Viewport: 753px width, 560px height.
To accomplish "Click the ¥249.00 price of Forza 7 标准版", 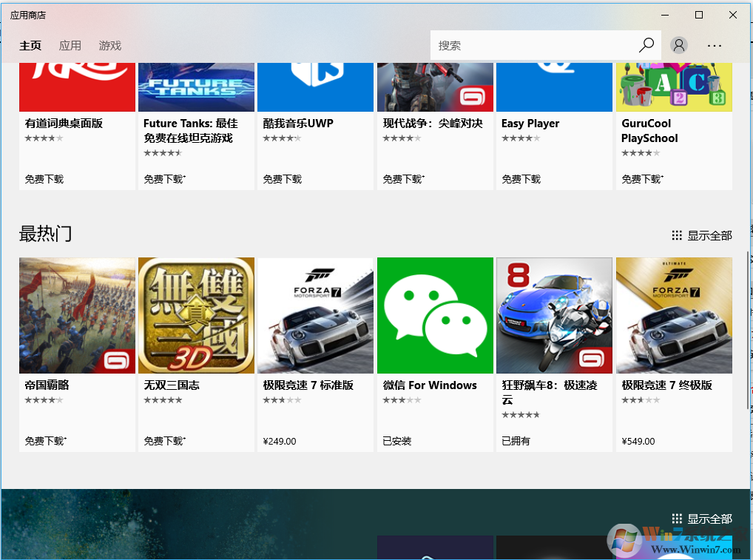I will coord(280,441).
